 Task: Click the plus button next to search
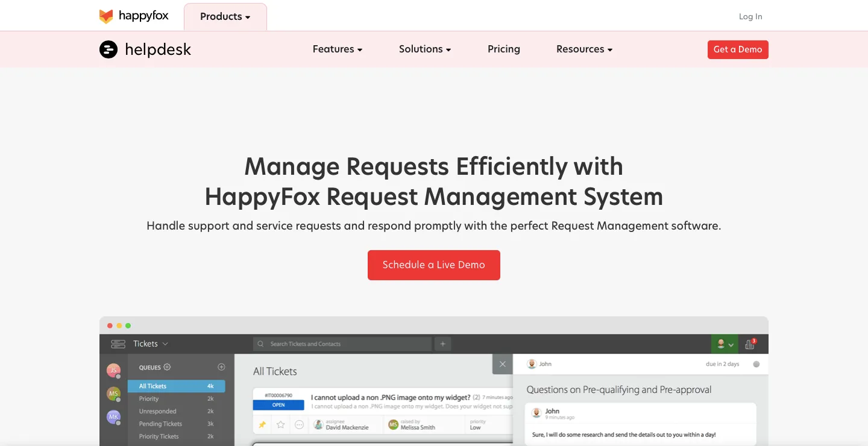[442, 344]
